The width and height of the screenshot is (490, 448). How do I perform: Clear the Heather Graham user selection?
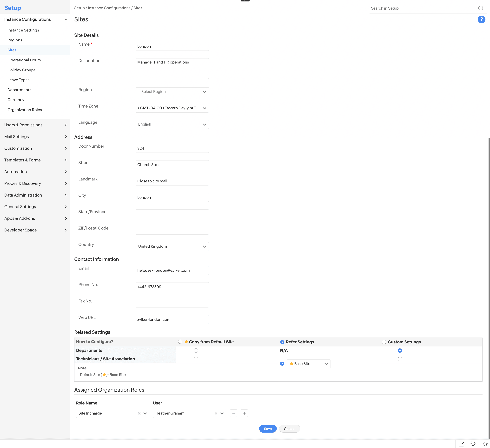[216, 413]
